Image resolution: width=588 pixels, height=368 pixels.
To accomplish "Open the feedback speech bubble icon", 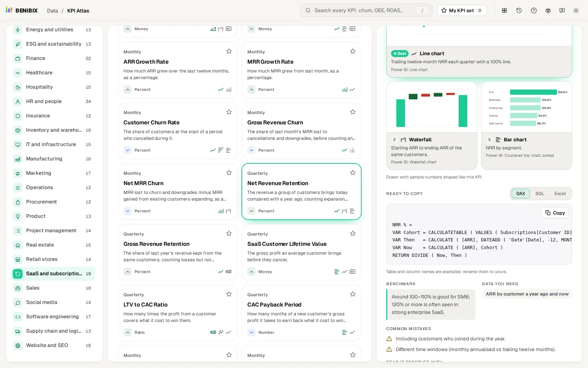I will (x=562, y=11).
